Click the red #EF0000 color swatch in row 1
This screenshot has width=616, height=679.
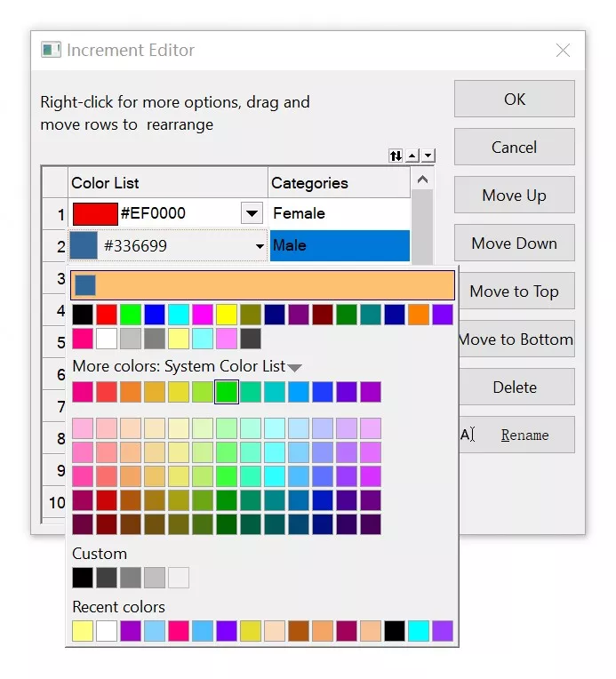point(95,214)
